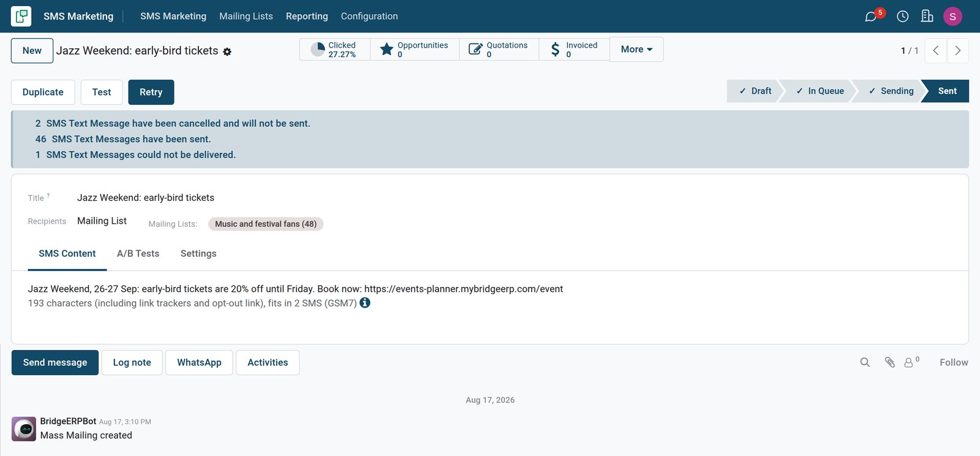Open the attachments paperclip icon
Viewport: 980px width, 456px height.
[x=890, y=362]
